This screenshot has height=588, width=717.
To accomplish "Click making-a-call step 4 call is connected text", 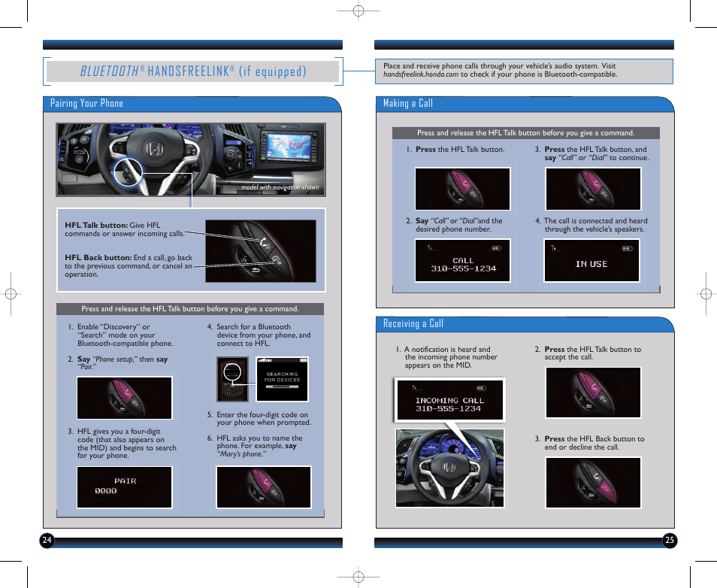I will point(591,225).
